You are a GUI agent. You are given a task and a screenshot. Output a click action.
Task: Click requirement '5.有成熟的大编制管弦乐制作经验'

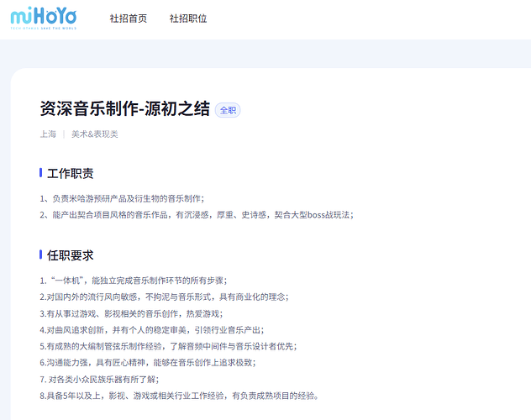click(168, 346)
